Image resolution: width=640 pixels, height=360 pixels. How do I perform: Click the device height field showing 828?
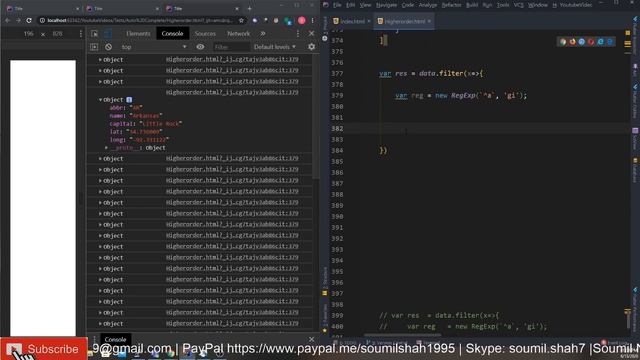click(58, 34)
